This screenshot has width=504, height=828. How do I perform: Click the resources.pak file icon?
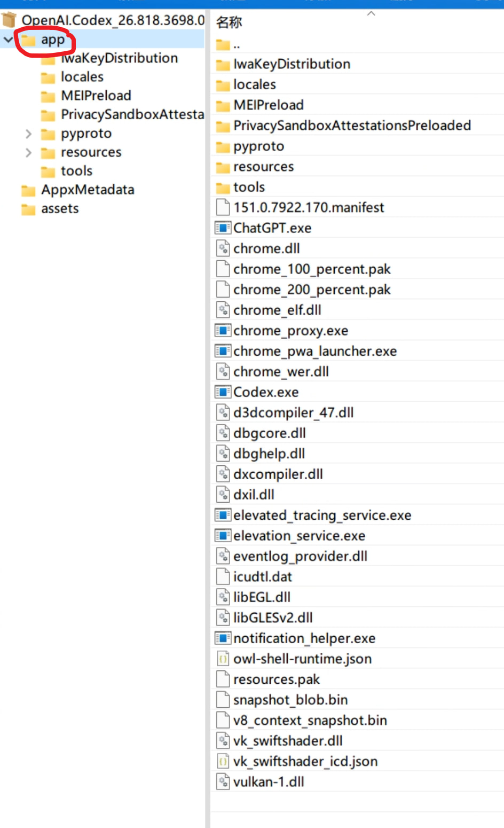(x=223, y=679)
